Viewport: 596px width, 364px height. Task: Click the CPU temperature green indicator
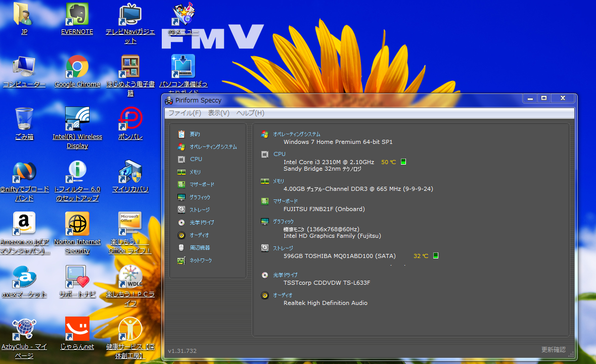(403, 162)
